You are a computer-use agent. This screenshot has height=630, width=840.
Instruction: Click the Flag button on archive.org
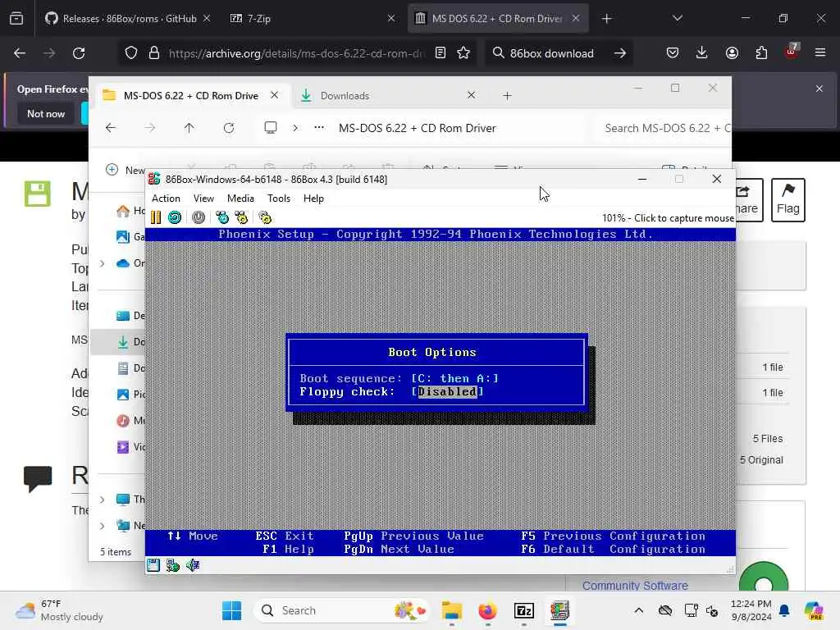787,200
